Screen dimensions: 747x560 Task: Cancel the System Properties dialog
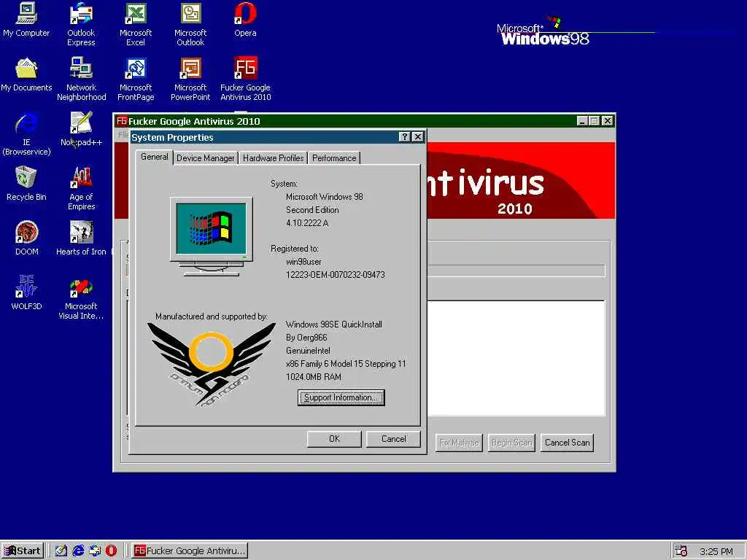pos(393,439)
